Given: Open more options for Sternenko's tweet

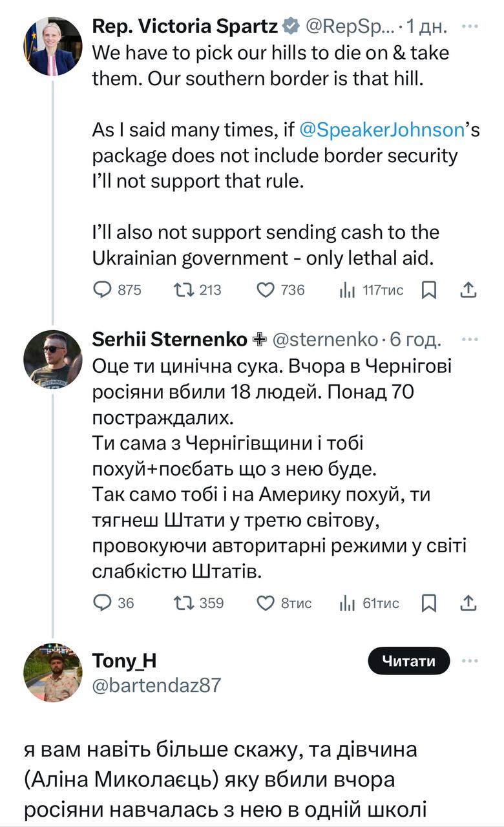Looking at the screenshot, I should coord(472,339).
